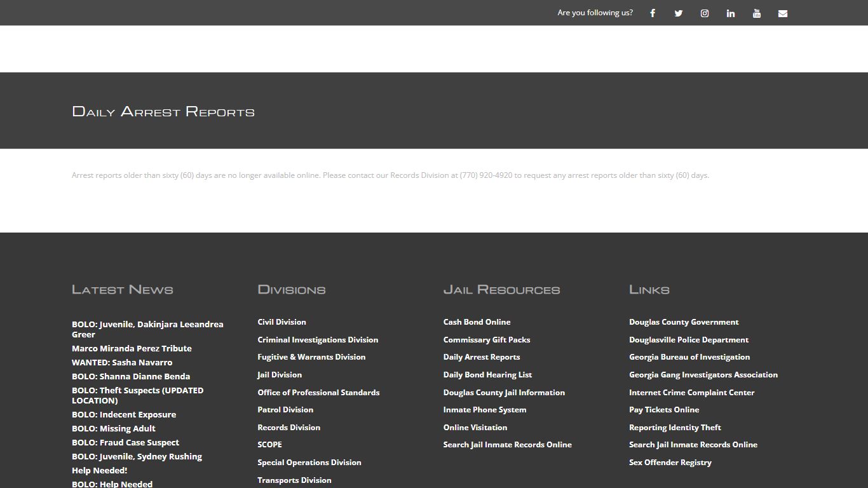Click the Jail Resources section heading
Viewport: 868px width, 488px height.
(502, 290)
